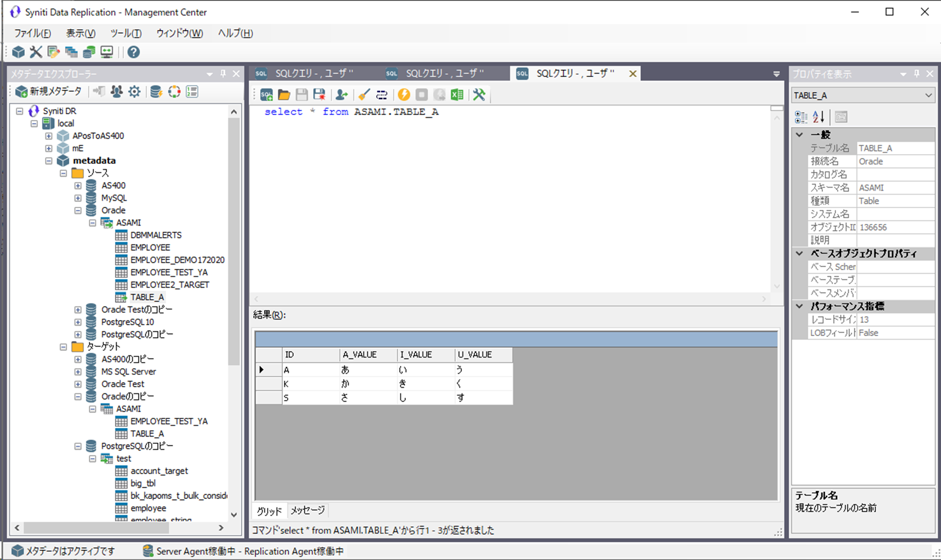Click the stacked tables icon in main toolbar
Screen dimensions: 941x560
71,52
